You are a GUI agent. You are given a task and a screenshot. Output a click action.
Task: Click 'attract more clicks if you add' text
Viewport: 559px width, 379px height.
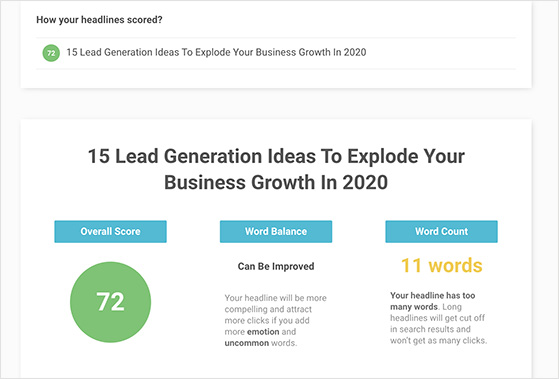267,314
